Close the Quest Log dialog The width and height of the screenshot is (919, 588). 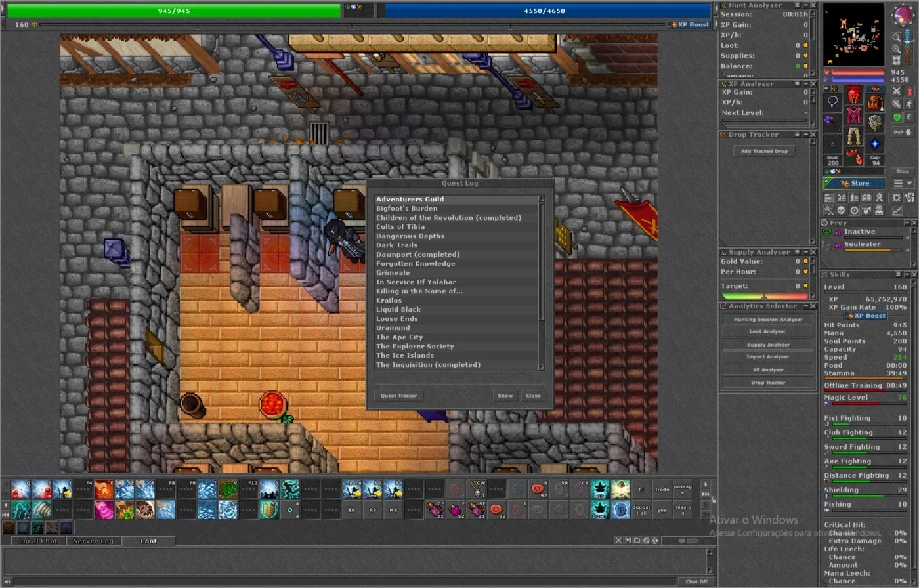coord(533,396)
